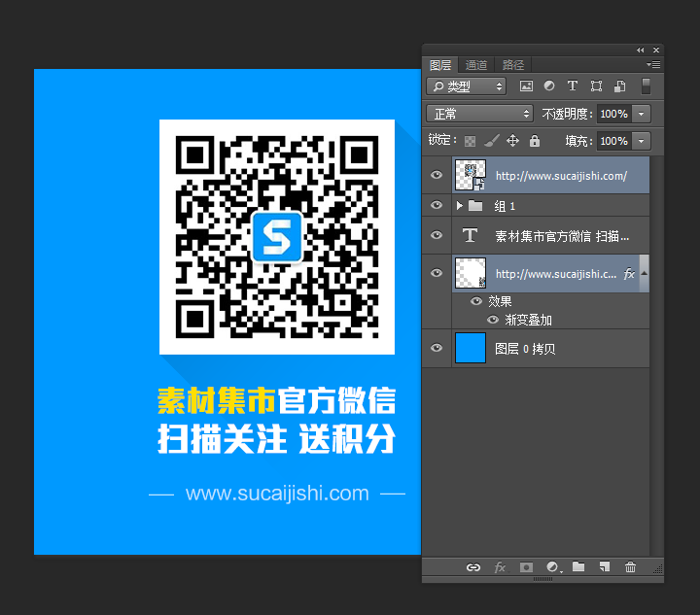
Task: Hide the 素材集市官方微信 text layer
Action: click(x=437, y=235)
